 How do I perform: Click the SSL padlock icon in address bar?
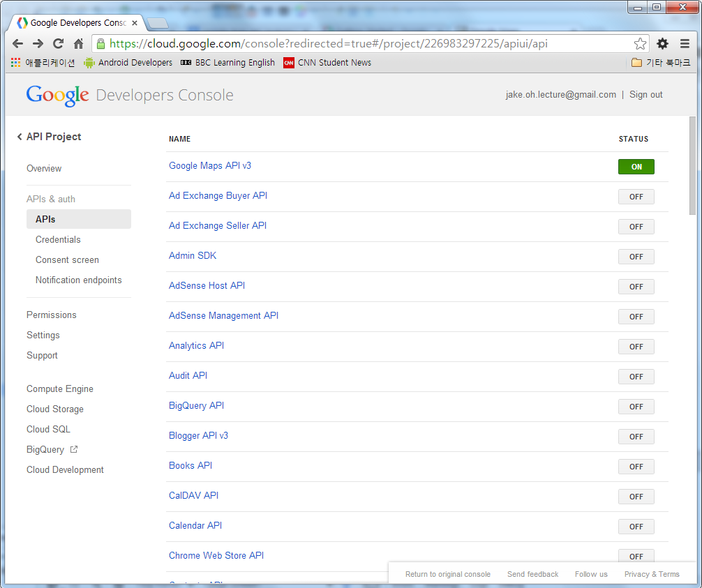pyautogui.click(x=100, y=43)
